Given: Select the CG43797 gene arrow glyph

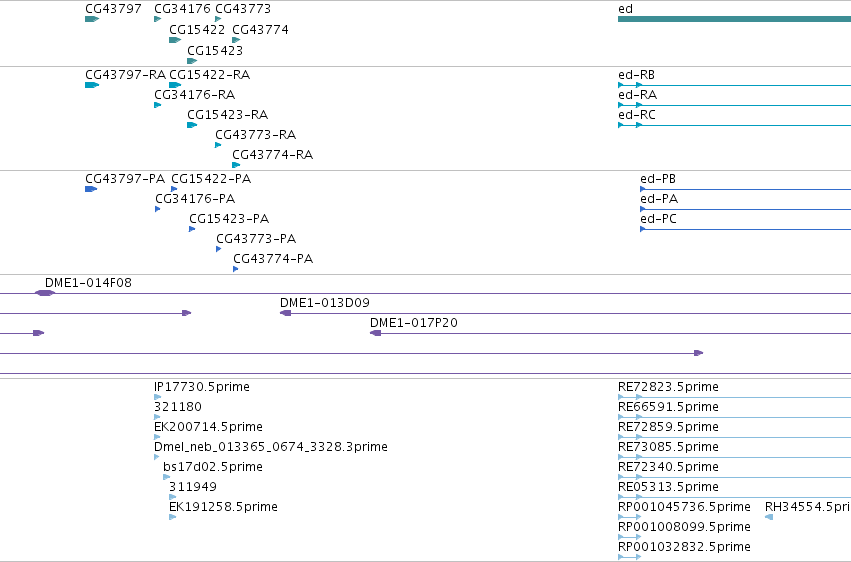Looking at the screenshot, I should click(92, 19).
